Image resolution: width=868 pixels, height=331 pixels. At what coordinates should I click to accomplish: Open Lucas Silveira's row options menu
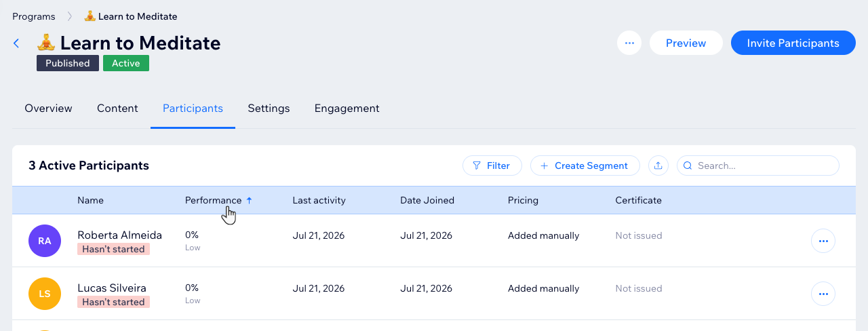[823, 294]
